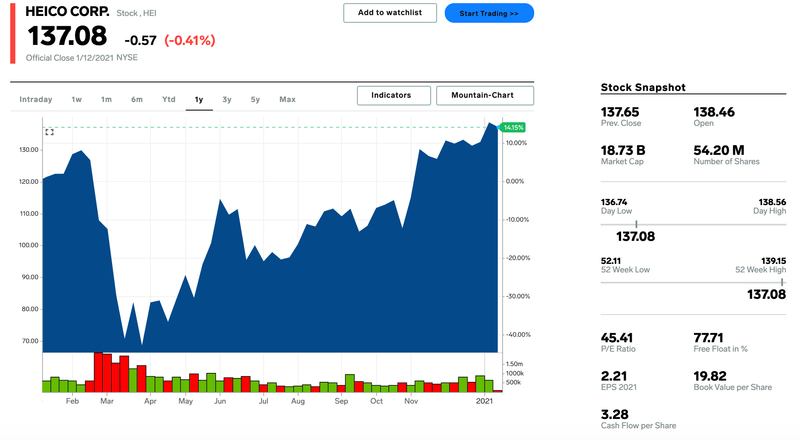Switch chart to 1m range
The width and height of the screenshot is (800, 440).
(106, 100)
